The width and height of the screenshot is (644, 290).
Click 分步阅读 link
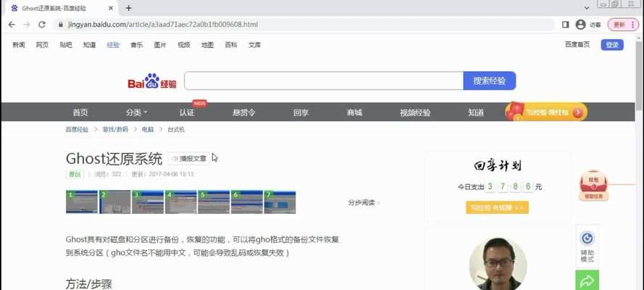click(364, 202)
